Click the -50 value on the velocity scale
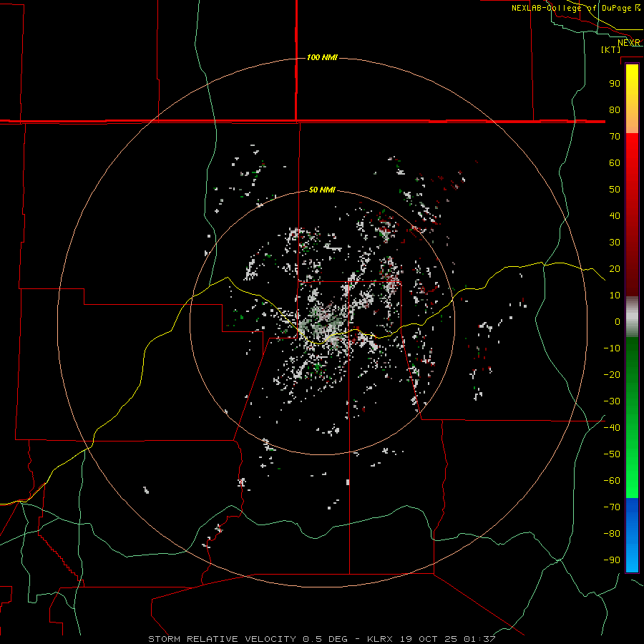This screenshot has height=644, width=644. click(x=612, y=454)
